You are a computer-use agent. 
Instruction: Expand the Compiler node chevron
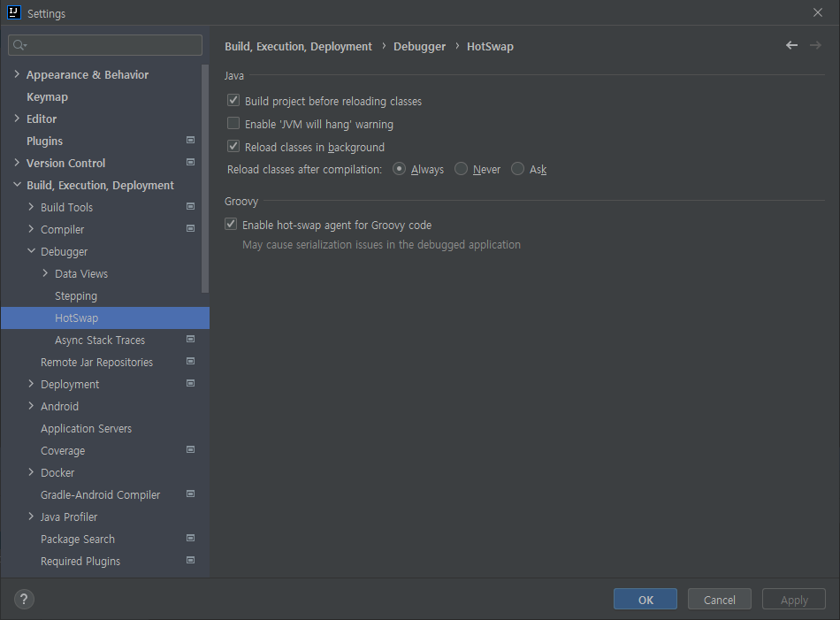click(x=31, y=229)
